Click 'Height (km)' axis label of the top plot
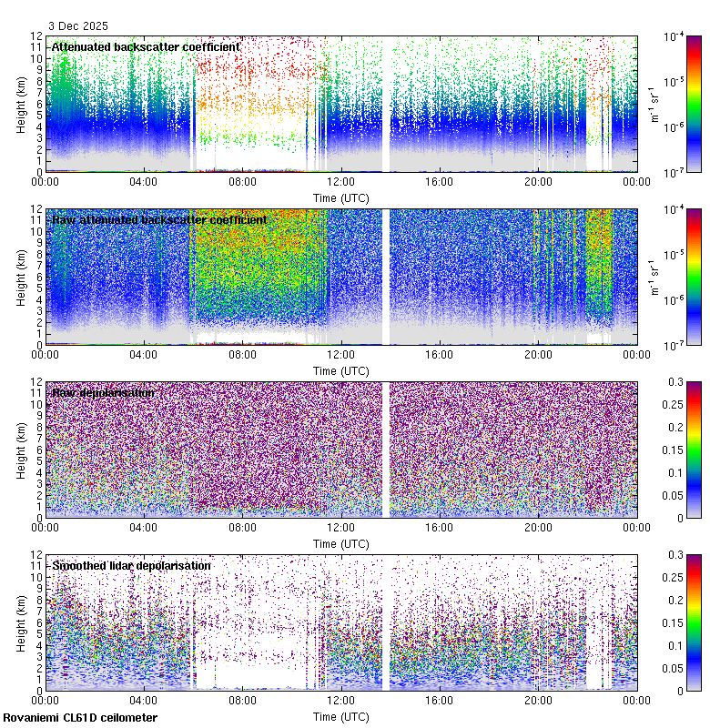Viewport: 710px width, 728px height. coord(21,104)
